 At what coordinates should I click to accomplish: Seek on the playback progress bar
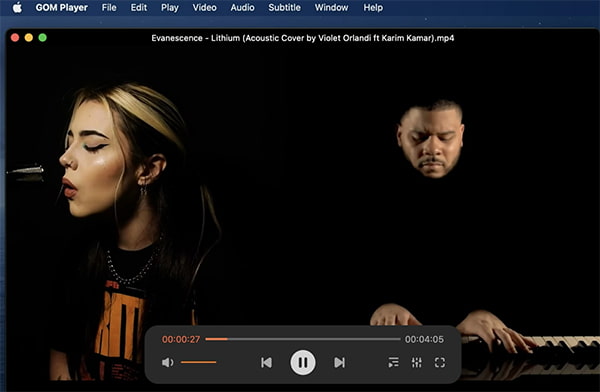(303, 339)
